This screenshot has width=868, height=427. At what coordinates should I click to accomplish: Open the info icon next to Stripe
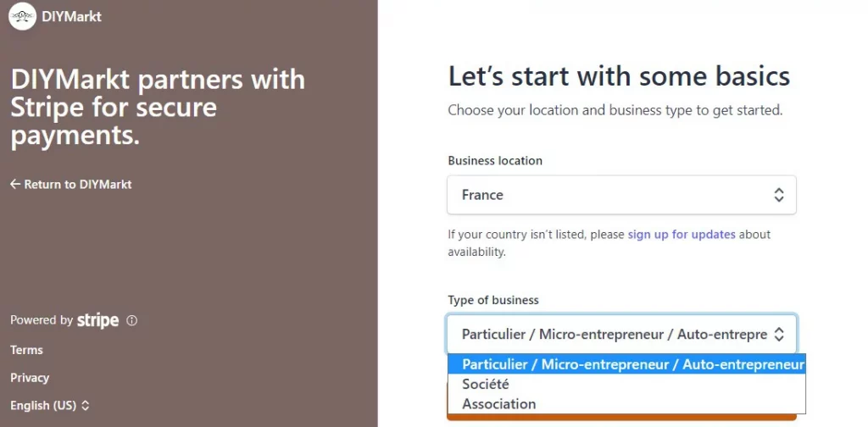click(x=131, y=320)
